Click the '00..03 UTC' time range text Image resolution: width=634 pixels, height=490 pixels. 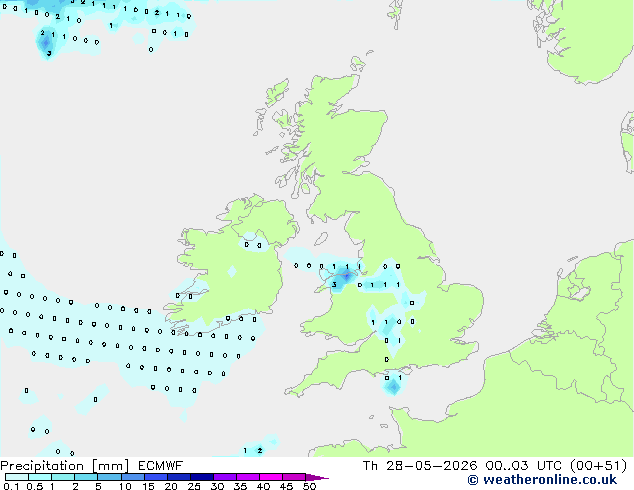tap(526, 466)
